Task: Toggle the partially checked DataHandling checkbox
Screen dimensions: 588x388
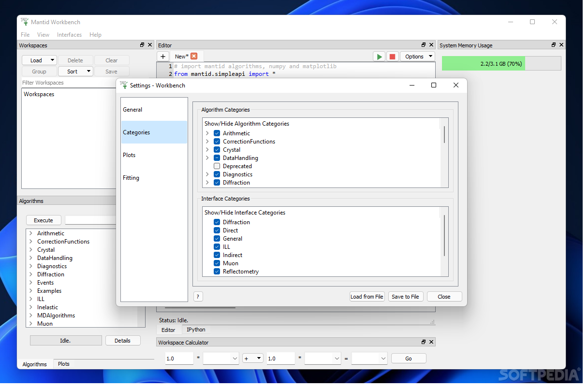Action: point(217,158)
